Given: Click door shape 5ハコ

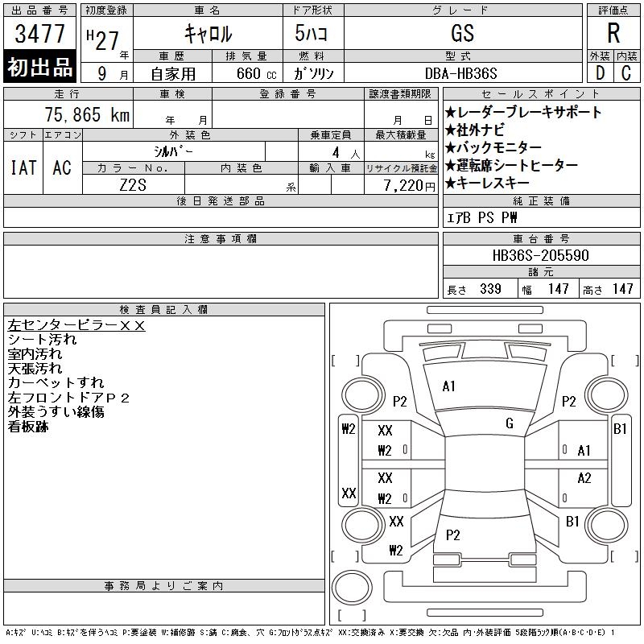Looking at the screenshot, I should click(x=311, y=33).
